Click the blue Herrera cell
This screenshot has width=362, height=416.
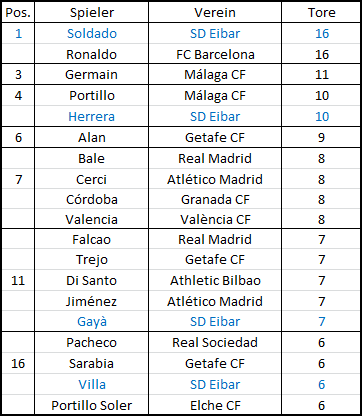tap(91, 116)
